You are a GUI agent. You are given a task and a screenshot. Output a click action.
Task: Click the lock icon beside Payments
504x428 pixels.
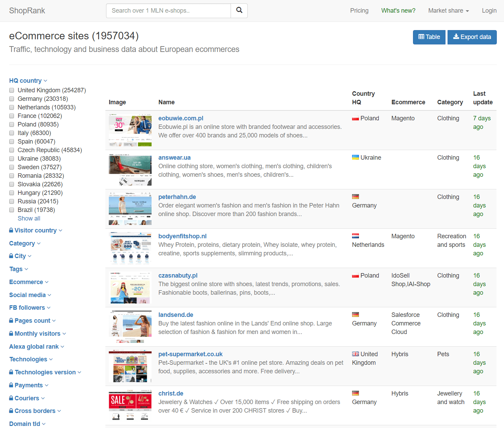tap(11, 385)
